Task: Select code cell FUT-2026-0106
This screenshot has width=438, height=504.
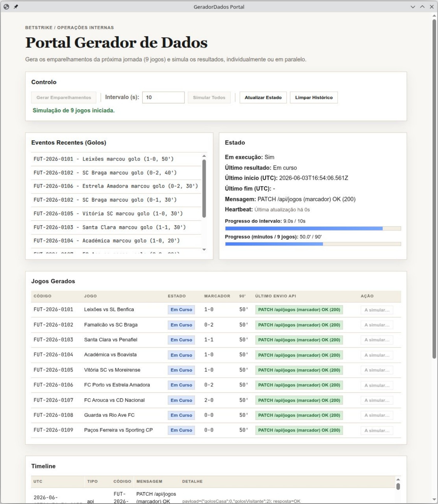Action: [x=53, y=385]
